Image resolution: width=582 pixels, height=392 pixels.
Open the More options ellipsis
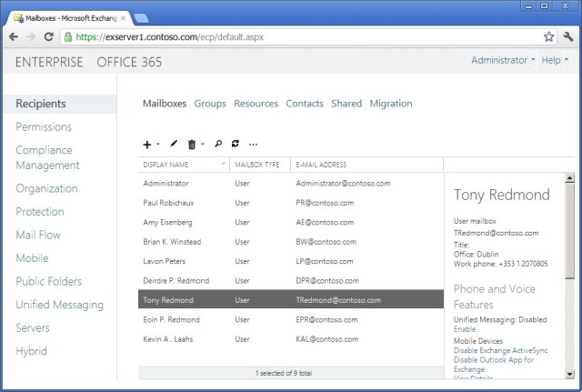click(x=253, y=144)
